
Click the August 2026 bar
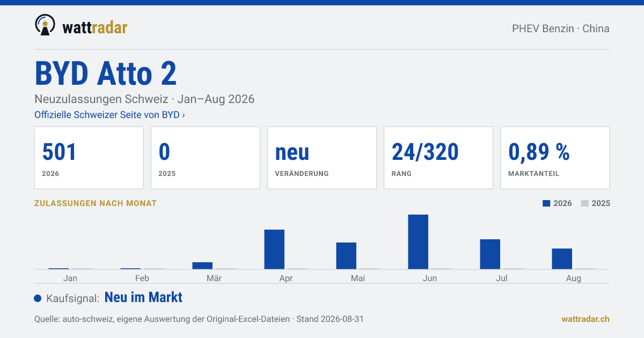click(x=562, y=259)
